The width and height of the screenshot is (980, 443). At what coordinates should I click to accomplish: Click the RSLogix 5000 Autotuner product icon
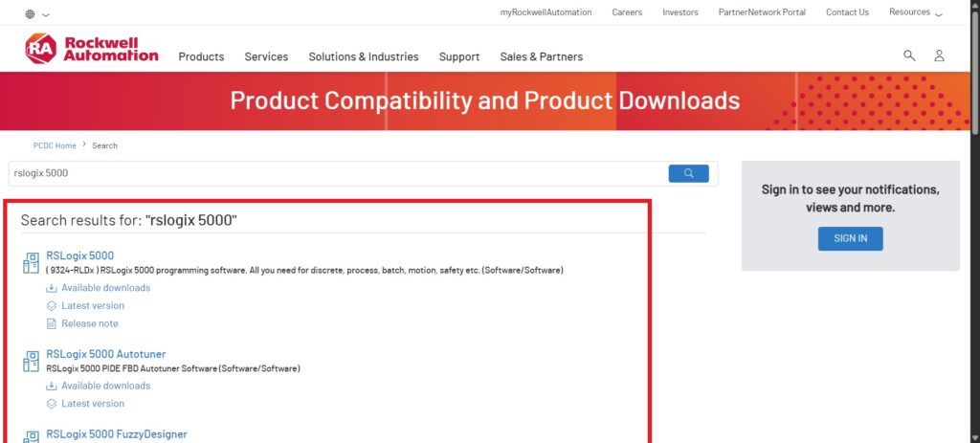(31, 361)
